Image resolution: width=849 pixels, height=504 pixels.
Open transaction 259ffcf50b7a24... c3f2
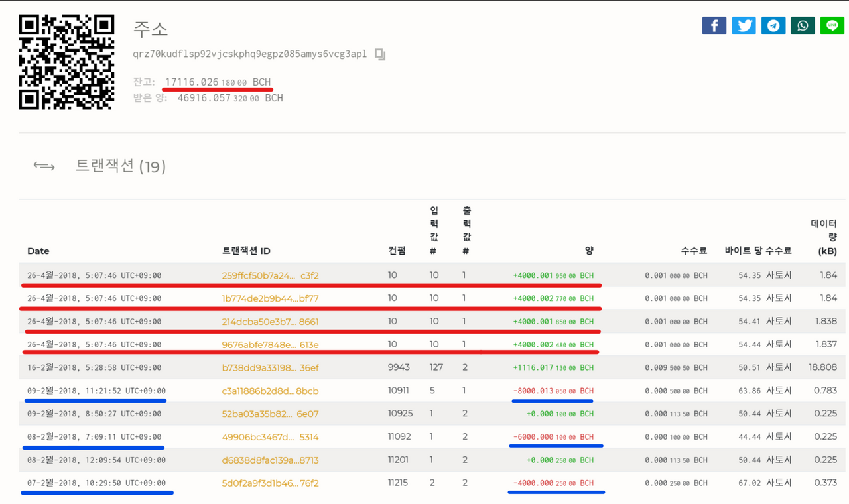click(x=270, y=275)
